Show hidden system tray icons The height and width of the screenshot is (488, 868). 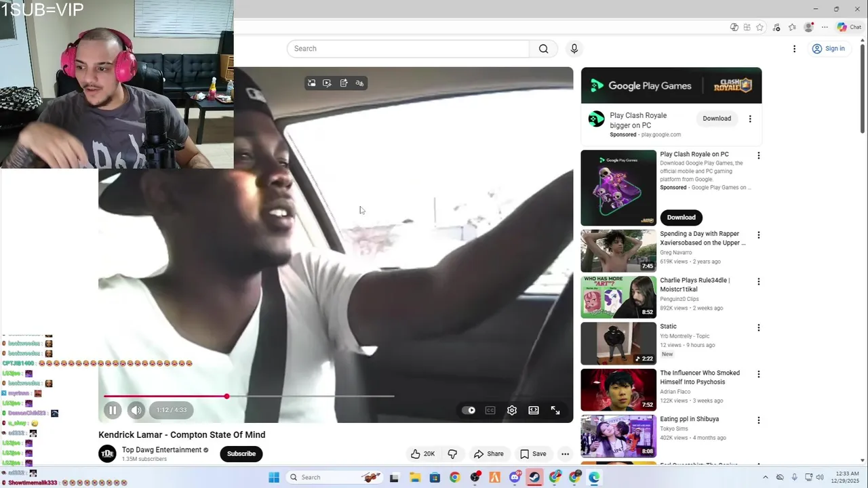pyautogui.click(x=766, y=477)
